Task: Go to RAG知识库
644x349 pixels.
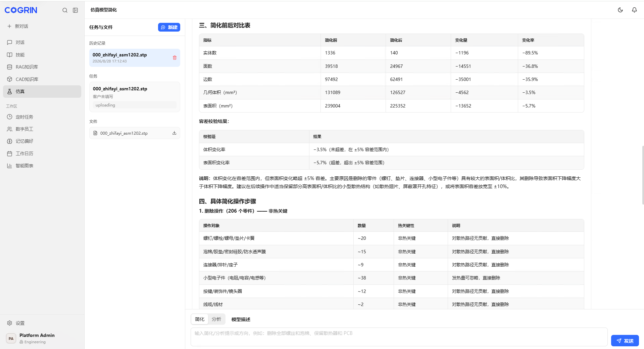Action: [x=42, y=67]
